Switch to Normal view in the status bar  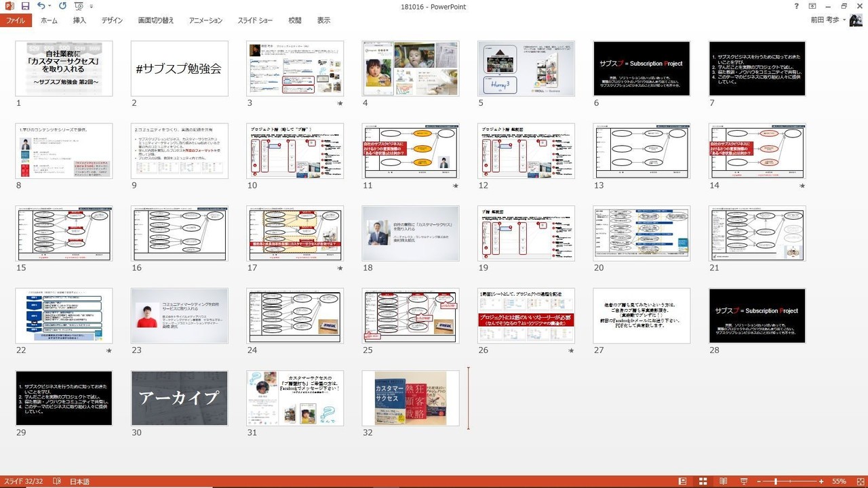coord(682,481)
